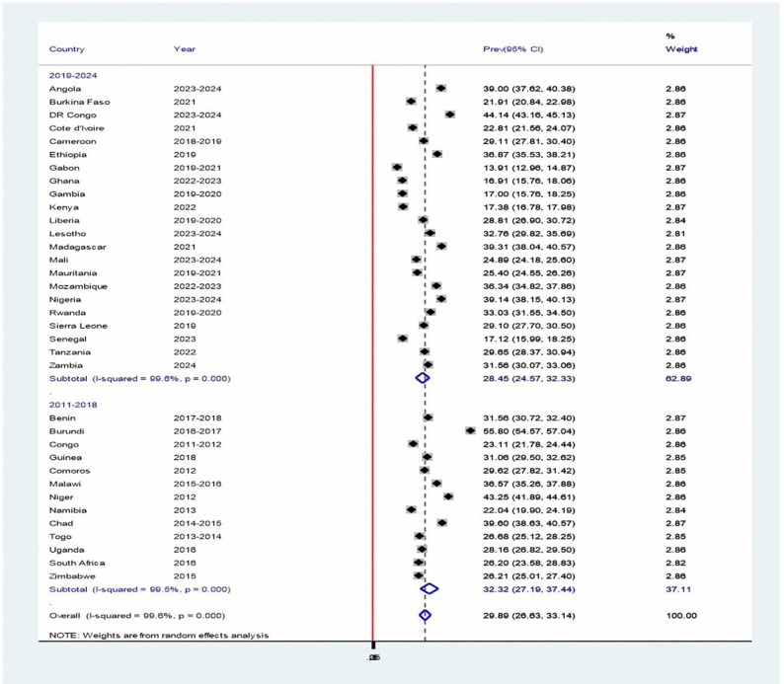Click the overall weight value 100.00
Image resolution: width=784 pixels, height=684 pixels.
tap(681, 616)
